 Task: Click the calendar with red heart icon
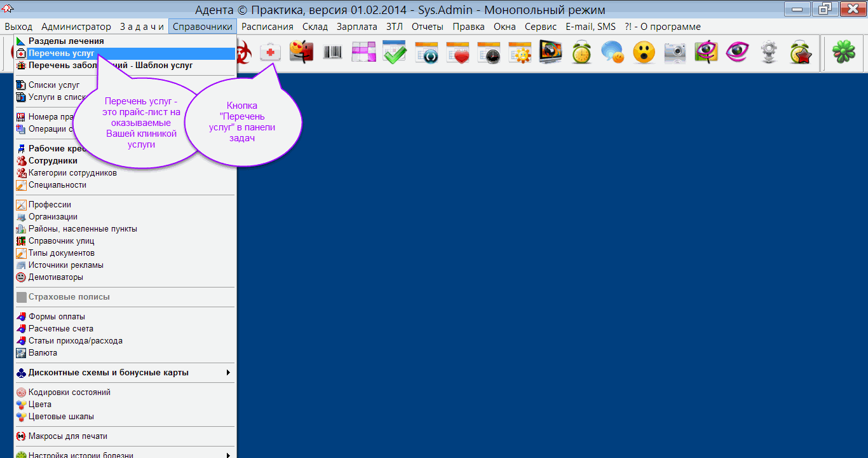click(457, 52)
